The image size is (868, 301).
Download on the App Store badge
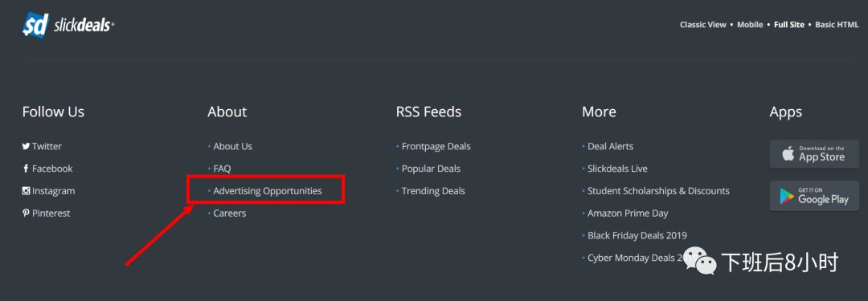tap(814, 154)
